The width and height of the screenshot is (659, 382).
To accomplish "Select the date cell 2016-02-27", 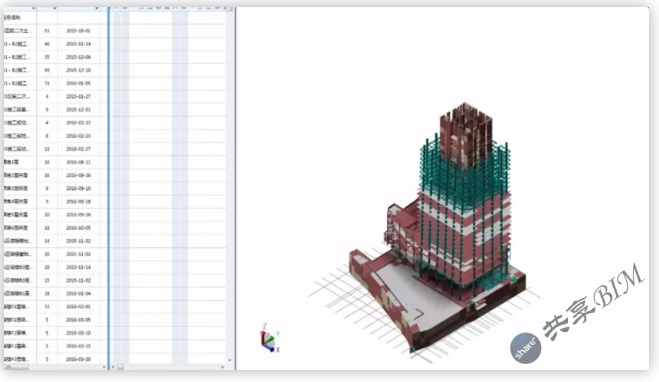I will pos(78,149).
